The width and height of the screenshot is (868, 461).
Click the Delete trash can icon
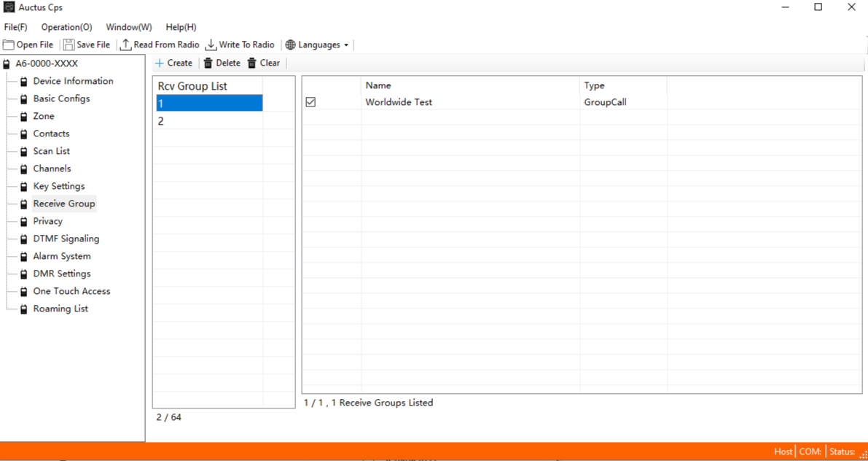pos(208,63)
